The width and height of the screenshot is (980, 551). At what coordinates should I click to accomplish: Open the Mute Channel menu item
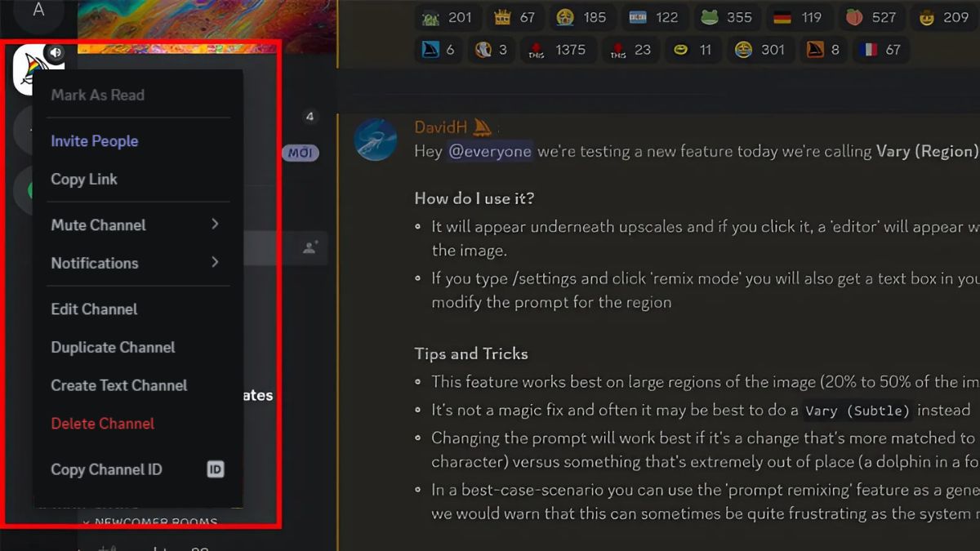pos(137,224)
